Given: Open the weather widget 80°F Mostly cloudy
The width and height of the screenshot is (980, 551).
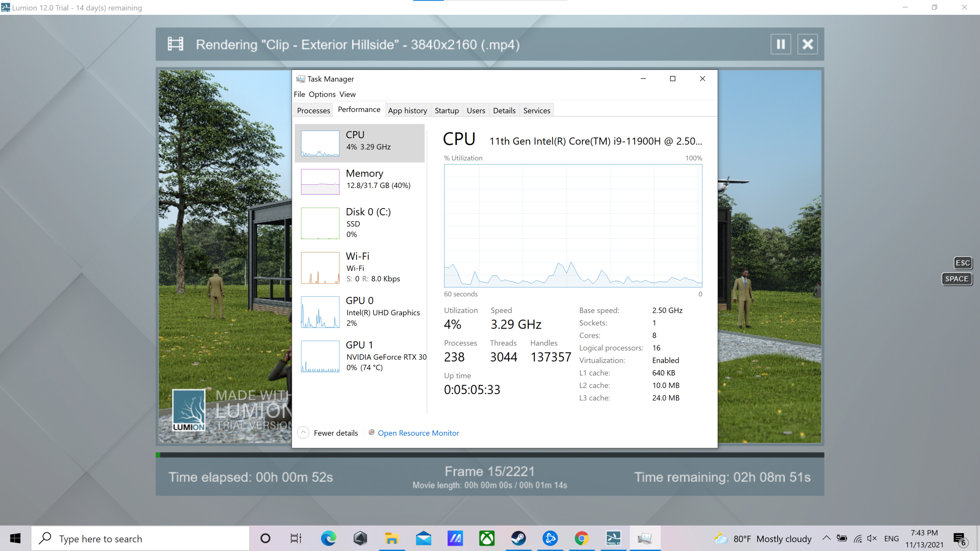Looking at the screenshot, I should tap(763, 539).
